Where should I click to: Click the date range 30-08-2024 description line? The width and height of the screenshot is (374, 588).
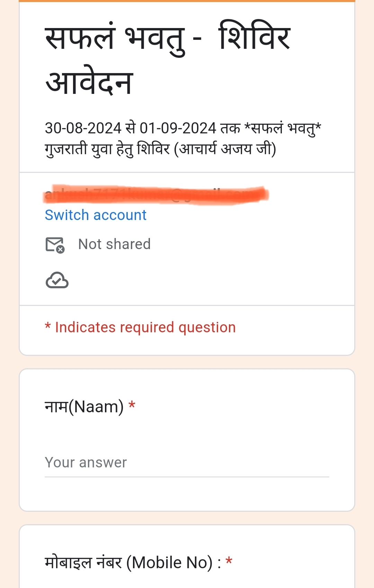click(183, 128)
